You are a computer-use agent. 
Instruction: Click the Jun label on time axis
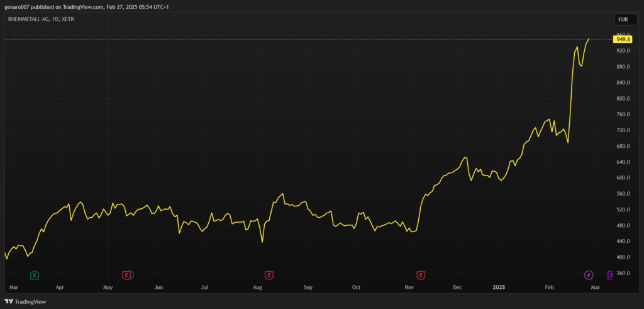(158, 287)
